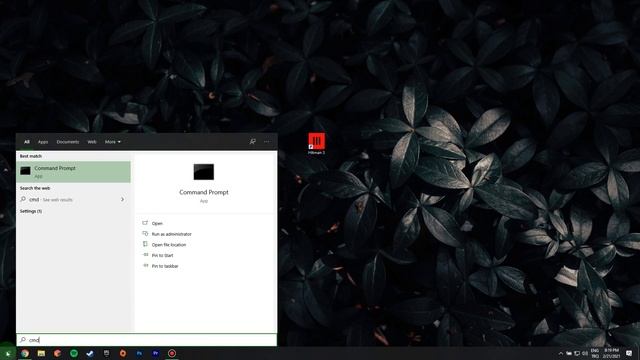Open the Windows Start button
Screen dimensions: 640x360
pyautogui.click(x=7, y=353)
